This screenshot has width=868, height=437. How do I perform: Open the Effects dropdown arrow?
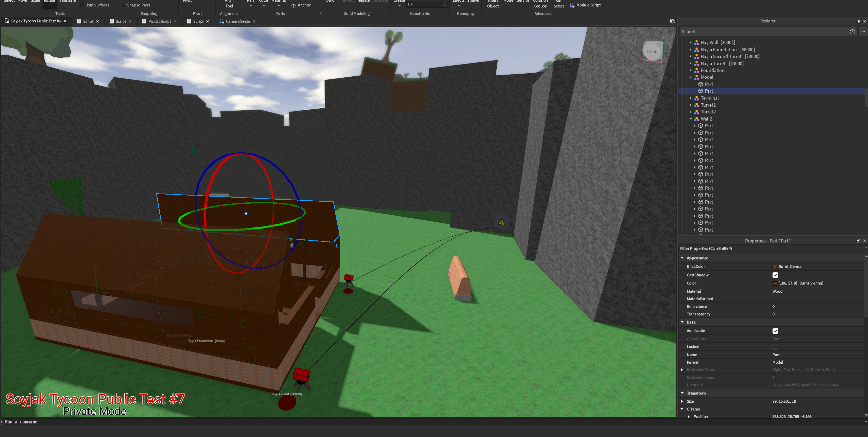pyautogui.click(x=458, y=6)
